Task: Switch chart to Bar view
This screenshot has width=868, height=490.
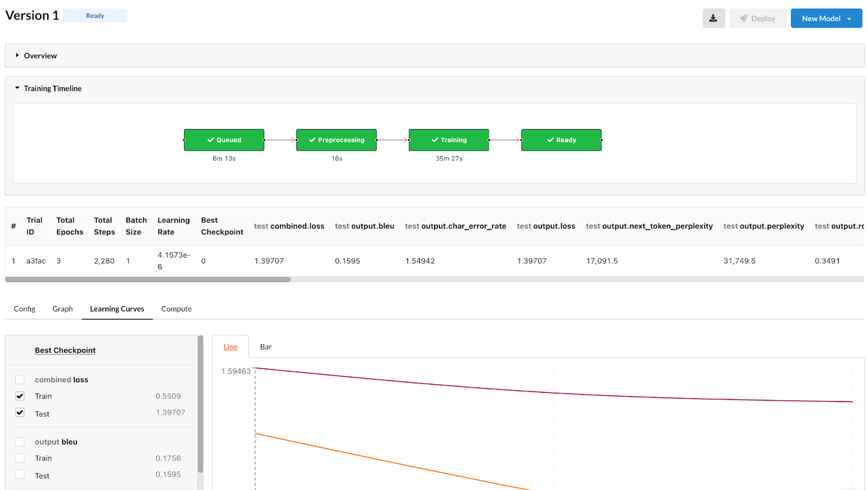Action: tap(265, 346)
